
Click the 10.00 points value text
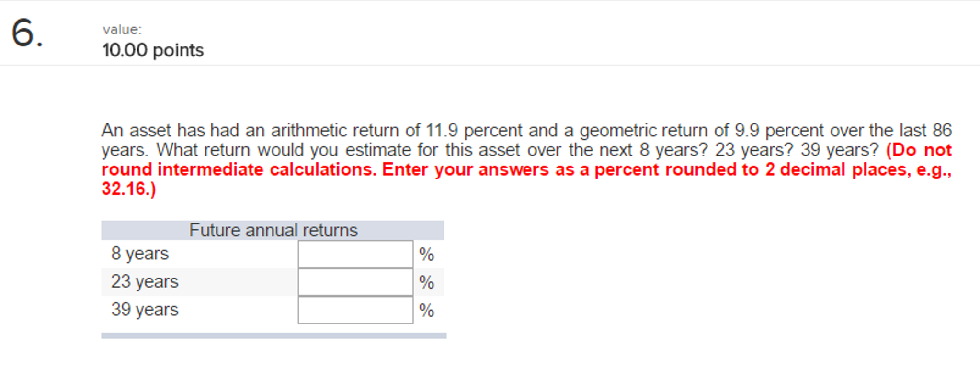[152, 49]
